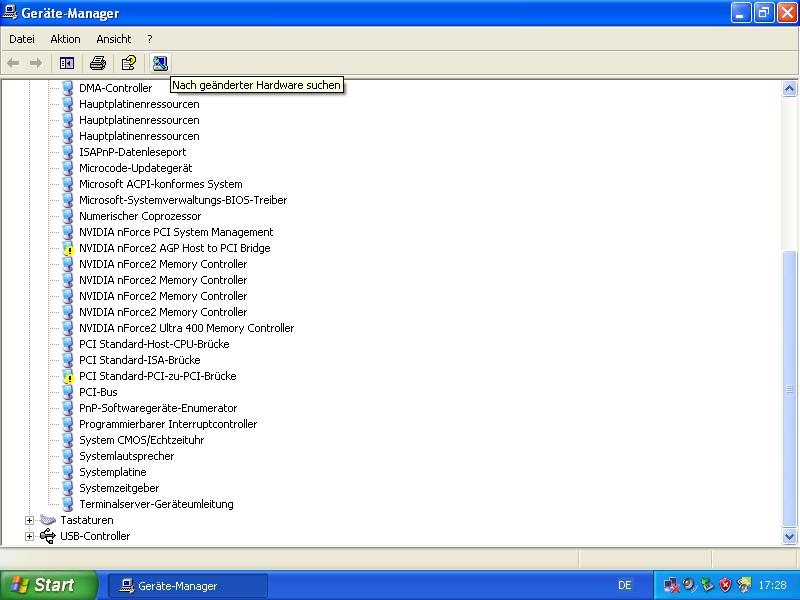Click the USB-Controller category icon
The image size is (800, 600).
pos(47,536)
